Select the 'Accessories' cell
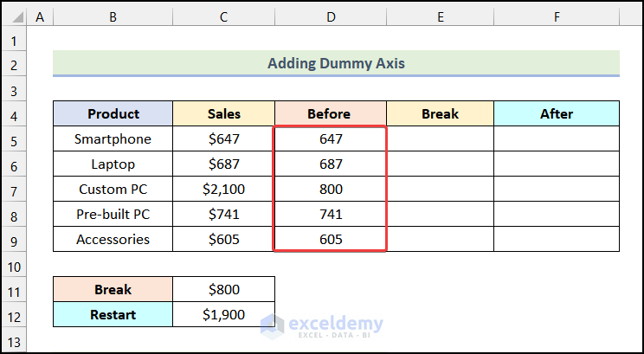Viewport: 644px width, 354px height. click(113, 239)
